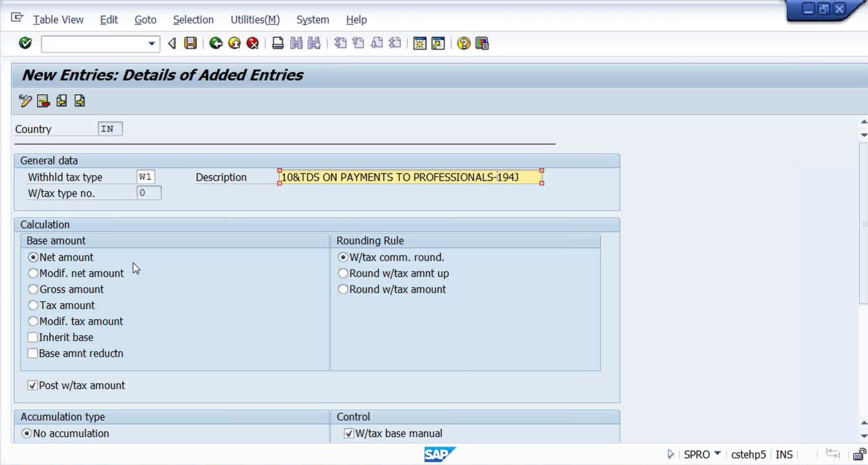Uncheck the Post w/tax amount checkbox
This screenshot has width=868, height=465.
click(x=33, y=386)
